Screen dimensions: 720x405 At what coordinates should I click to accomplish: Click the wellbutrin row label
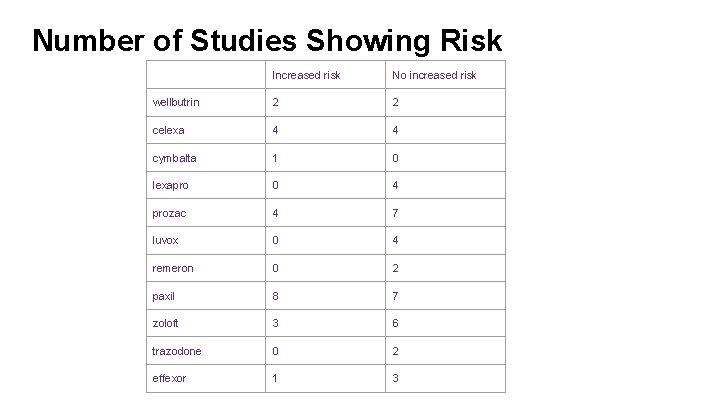(x=176, y=102)
